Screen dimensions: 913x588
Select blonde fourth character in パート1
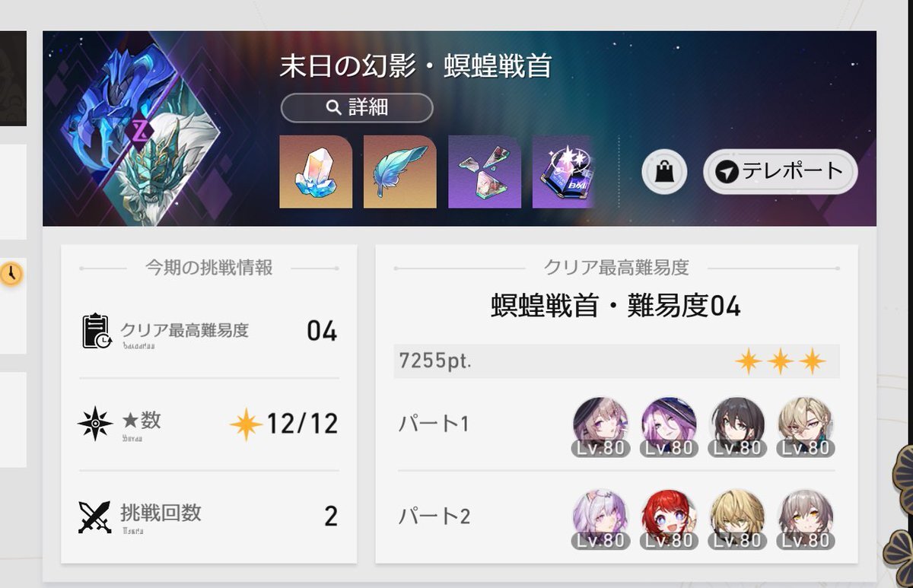click(x=806, y=426)
